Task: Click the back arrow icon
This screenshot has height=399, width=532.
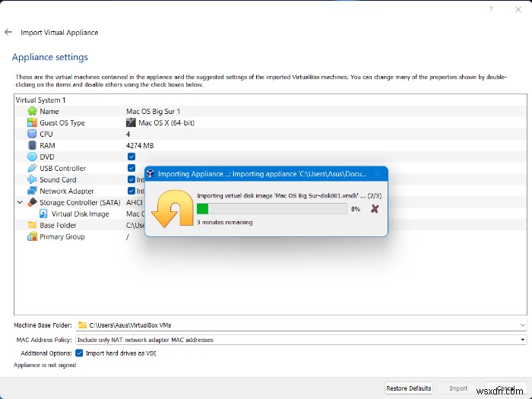Action: (x=8, y=32)
